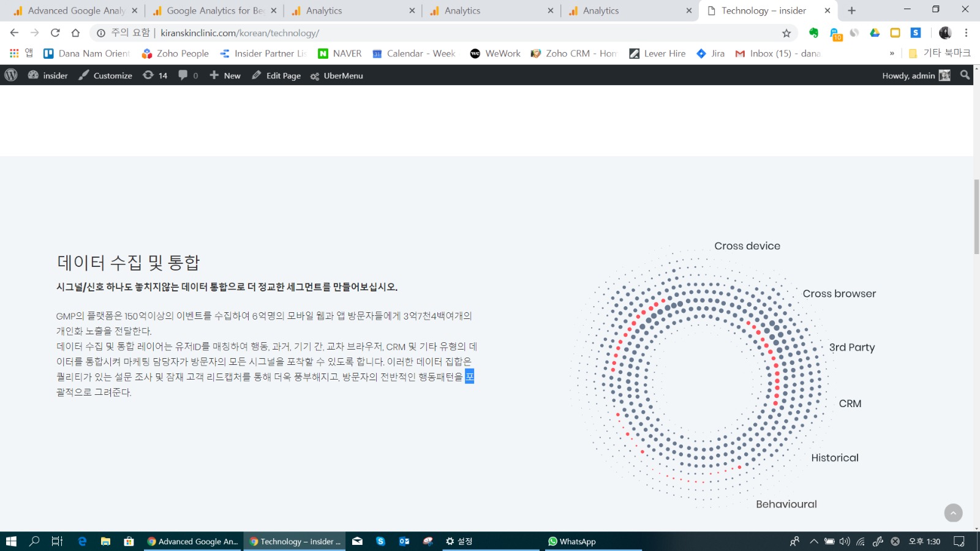This screenshot has height=551, width=980.
Task: Open the Google Drive extension icon
Action: (x=875, y=33)
